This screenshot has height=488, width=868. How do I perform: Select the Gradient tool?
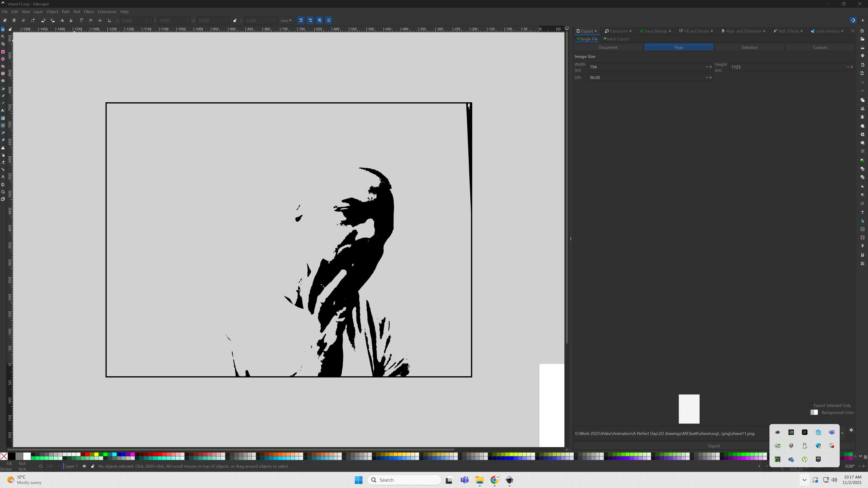point(3,118)
